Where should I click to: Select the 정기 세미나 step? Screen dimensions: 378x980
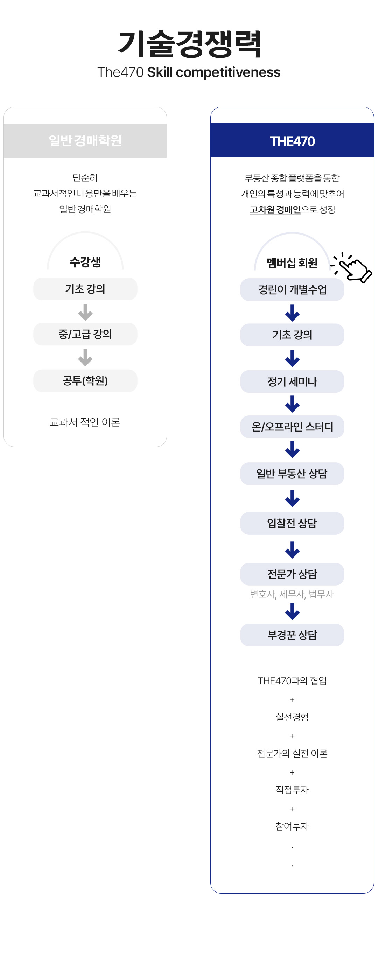click(292, 381)
